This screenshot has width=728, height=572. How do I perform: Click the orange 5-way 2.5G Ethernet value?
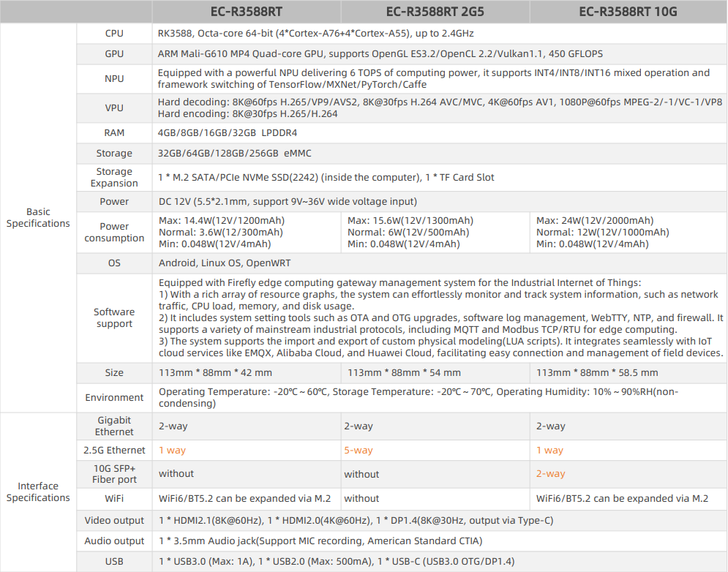click(x=359, y=451)
